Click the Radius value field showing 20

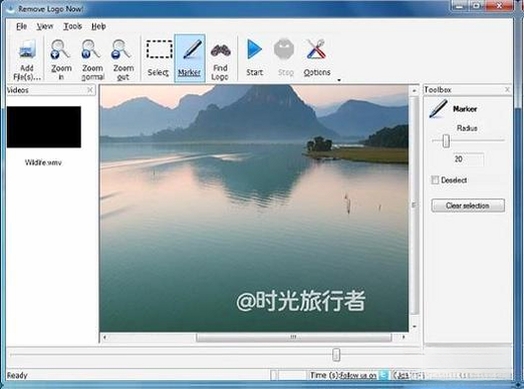click(x=468, y=159)
